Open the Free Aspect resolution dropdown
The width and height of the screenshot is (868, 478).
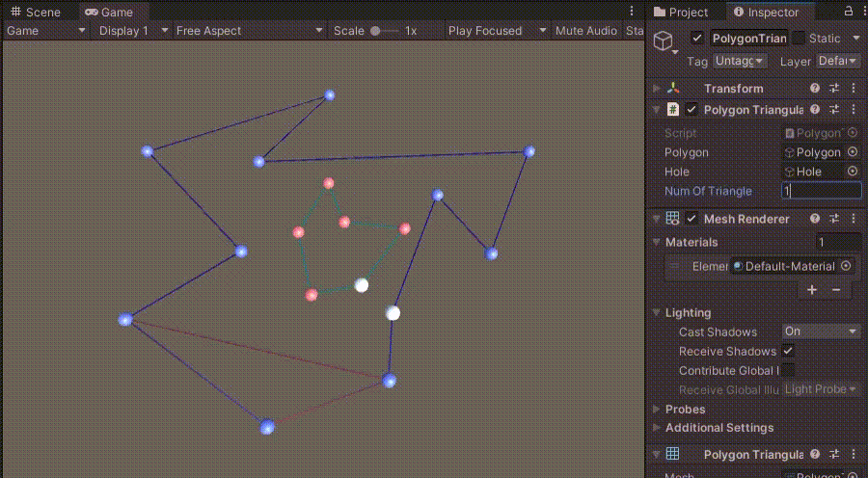(249, 31)
